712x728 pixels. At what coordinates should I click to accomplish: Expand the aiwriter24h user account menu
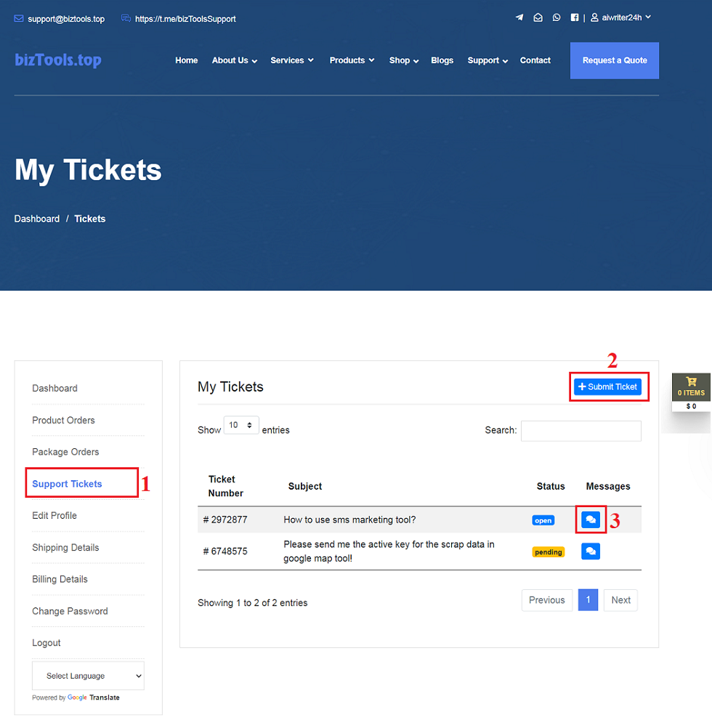pos(620,17)
